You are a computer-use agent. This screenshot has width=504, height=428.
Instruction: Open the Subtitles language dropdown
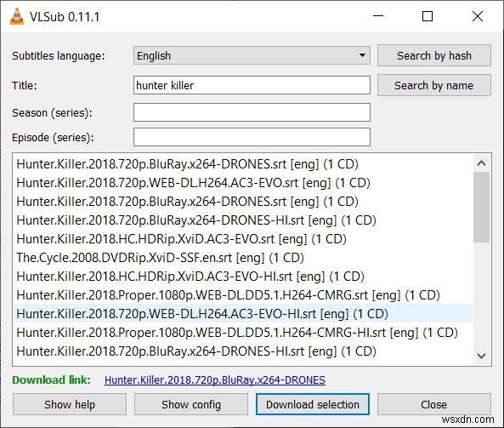pyautogui.click(x=252, y=55)
